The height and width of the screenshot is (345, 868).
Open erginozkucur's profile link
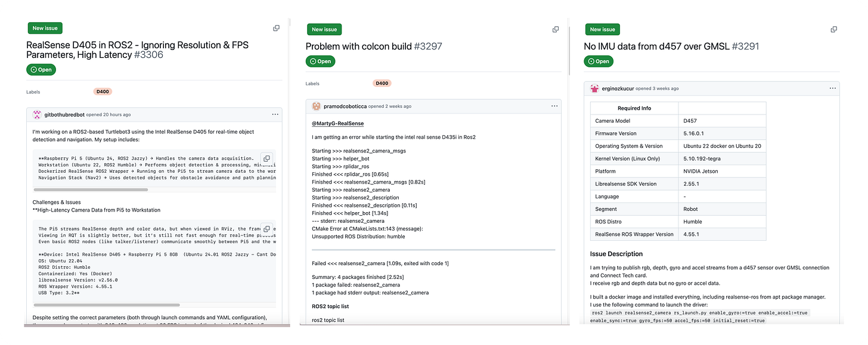[618, 88]
